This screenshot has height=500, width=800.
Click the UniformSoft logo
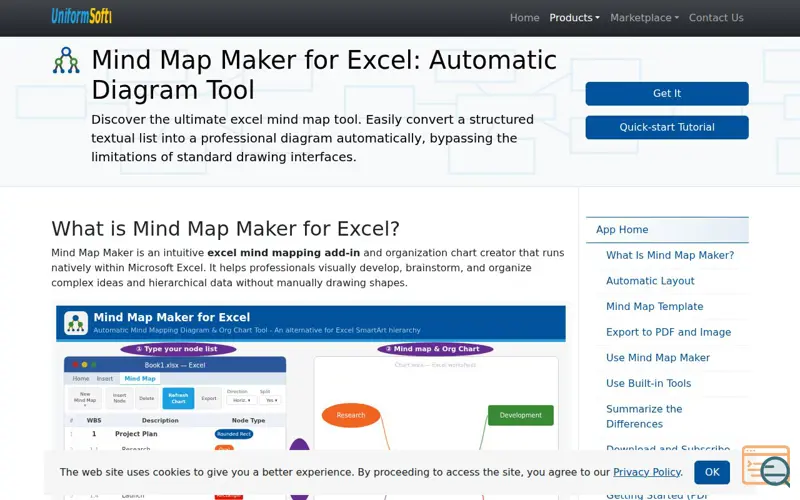tap(81, 17)
